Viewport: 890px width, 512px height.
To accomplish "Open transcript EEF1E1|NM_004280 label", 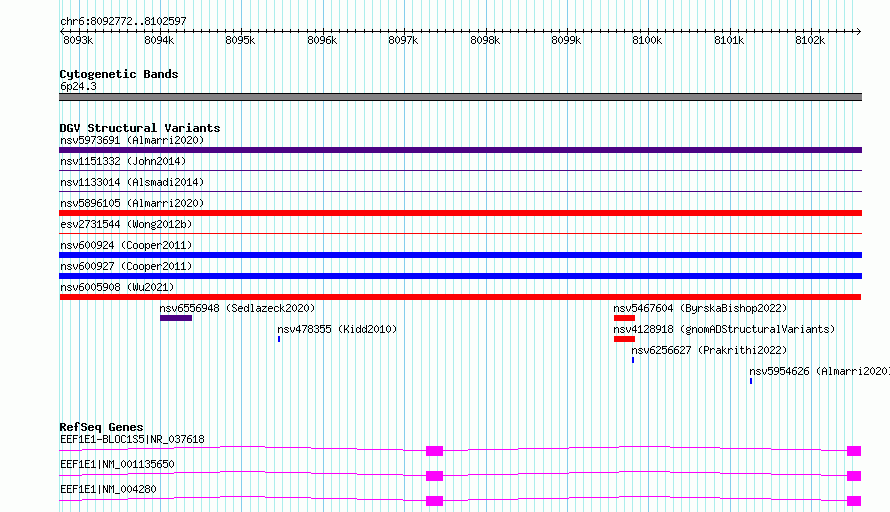I will [x=108, y=489].
